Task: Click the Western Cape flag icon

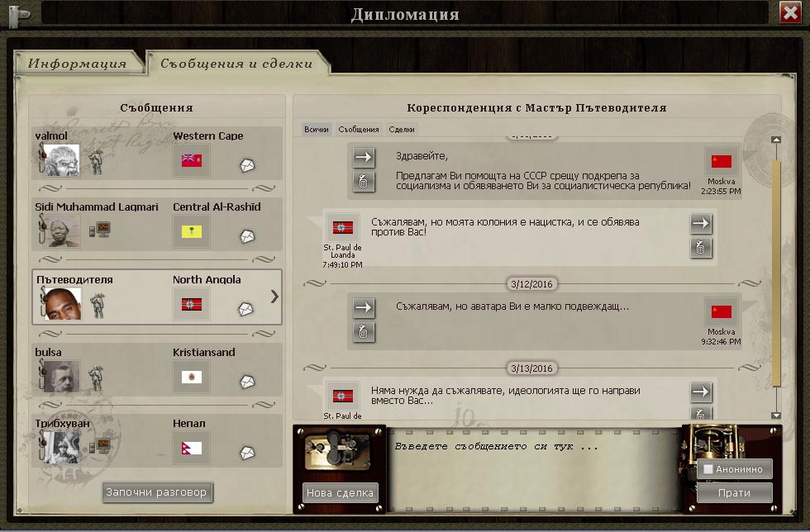Action: 192,160
